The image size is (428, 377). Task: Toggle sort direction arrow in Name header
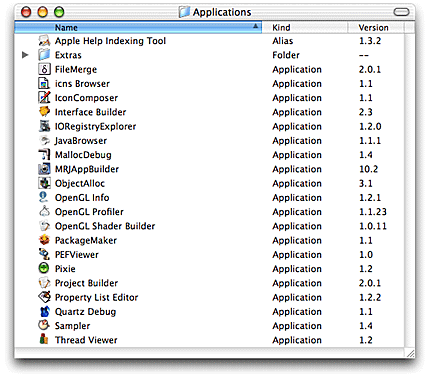pos(256,26)
